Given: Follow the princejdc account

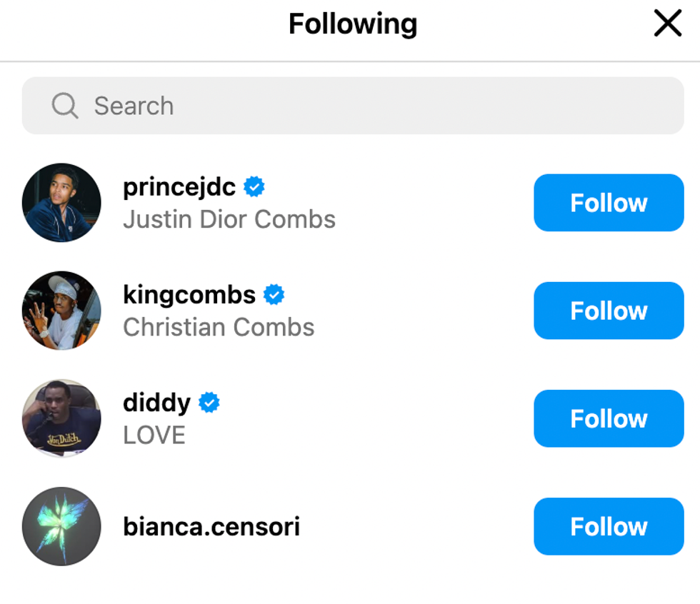Looking at the screenshot, I should (x=609, y=203).
